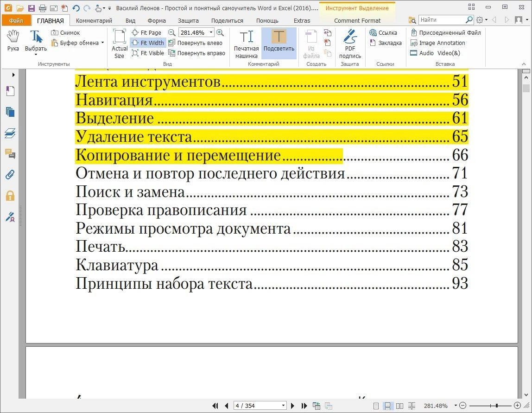Zoom out with ribbon magnifier minus
Viewport: 532px width, 413px height.
[x=172, y=32]
